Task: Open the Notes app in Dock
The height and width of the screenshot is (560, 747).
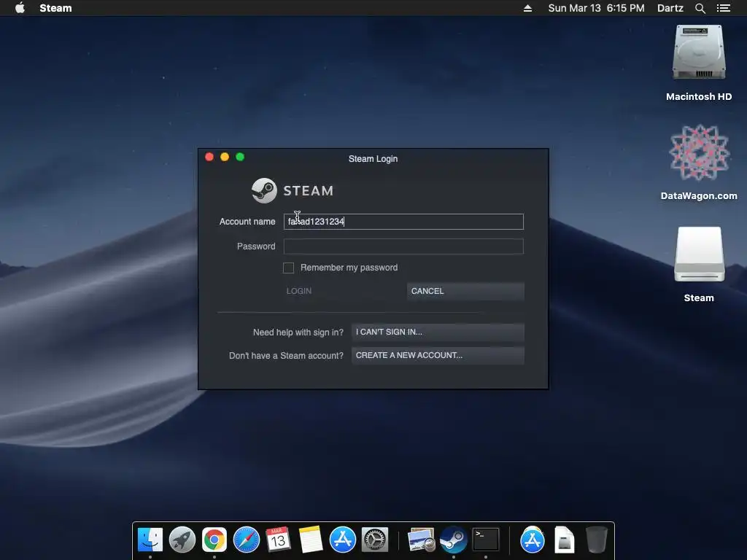Action: 311,540
